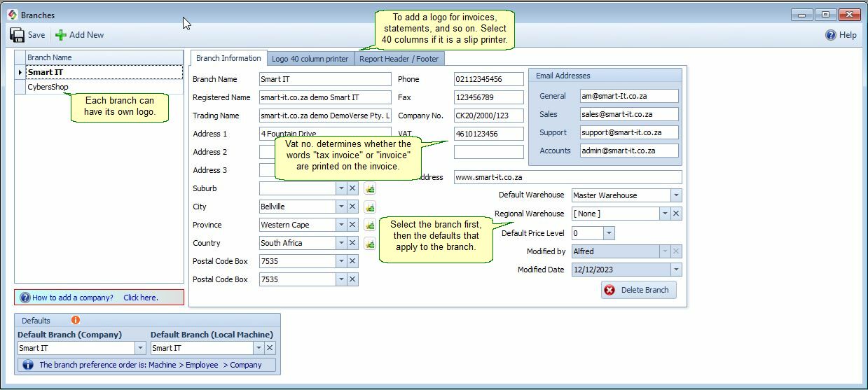The height and width of the screenshot is (390, 868).
Task: Click the question icon by How to add a company
Action: click(25, 298)
